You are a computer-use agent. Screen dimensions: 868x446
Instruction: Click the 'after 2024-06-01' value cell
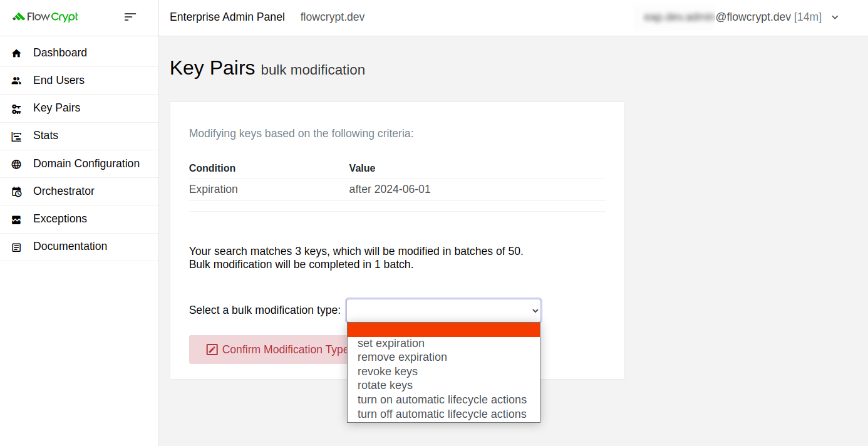(390, 189)
